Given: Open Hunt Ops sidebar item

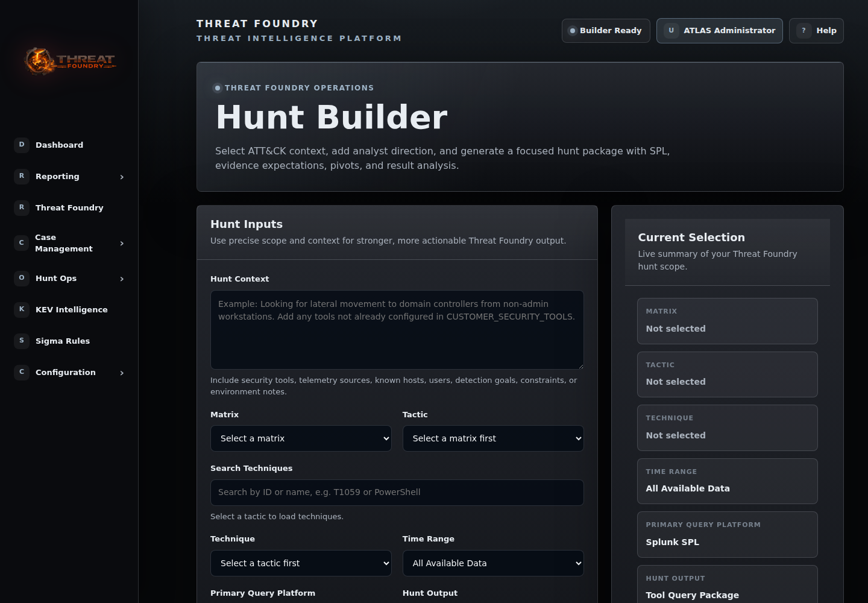Looking at the screenshot, I should pos(69,278).
